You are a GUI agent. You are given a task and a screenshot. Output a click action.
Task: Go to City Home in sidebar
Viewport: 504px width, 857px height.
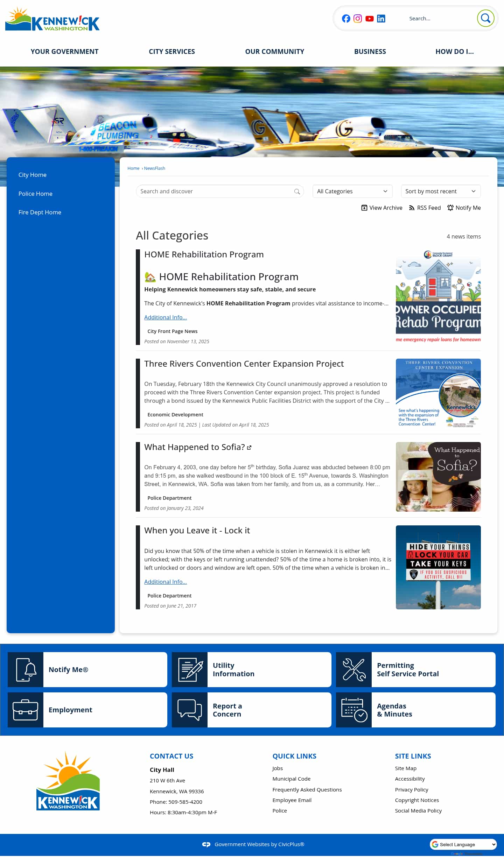click(x=32, y=175)
